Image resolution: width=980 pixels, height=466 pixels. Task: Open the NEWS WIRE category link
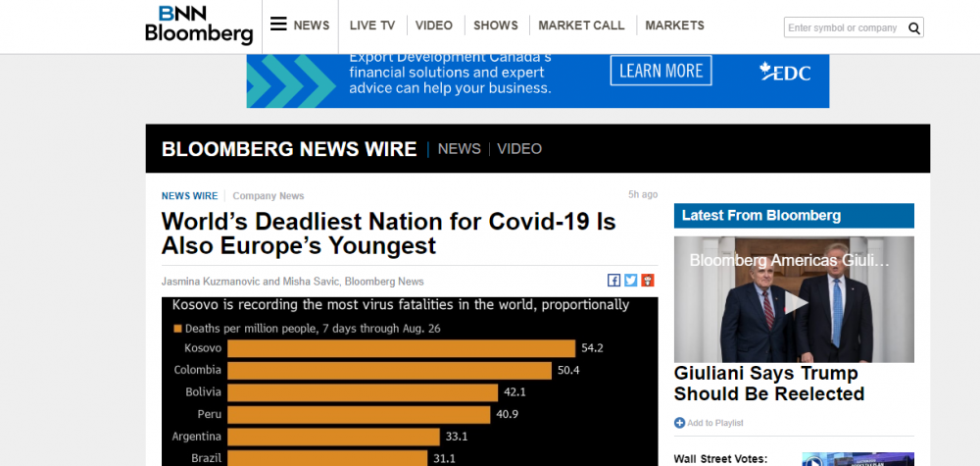[189, 196]
